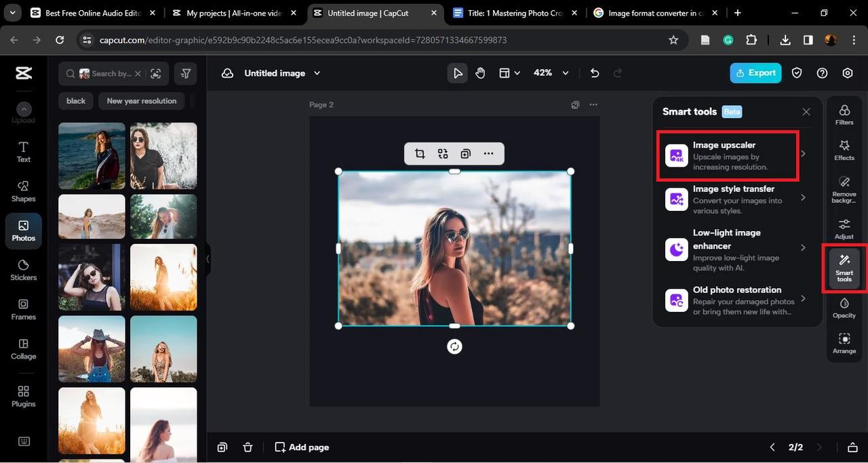Viewport: 868px width, 463px height.
Task: Reload the browser page
Action: 60,40
